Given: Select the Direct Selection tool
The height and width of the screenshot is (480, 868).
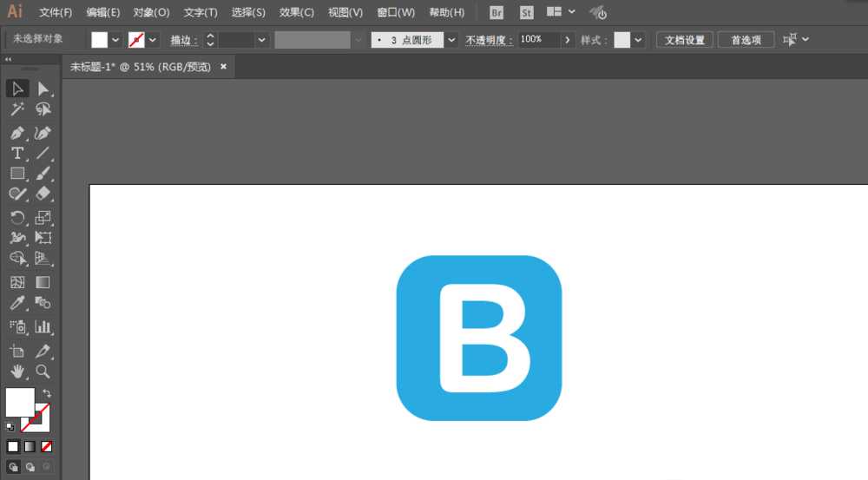Looking at the screenshot, I should point(43,89).
